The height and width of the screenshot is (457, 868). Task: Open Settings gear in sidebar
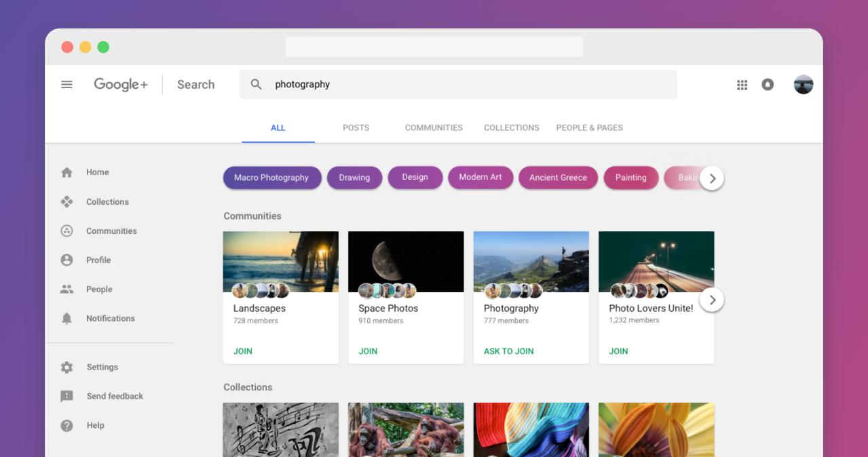(67, 367)
